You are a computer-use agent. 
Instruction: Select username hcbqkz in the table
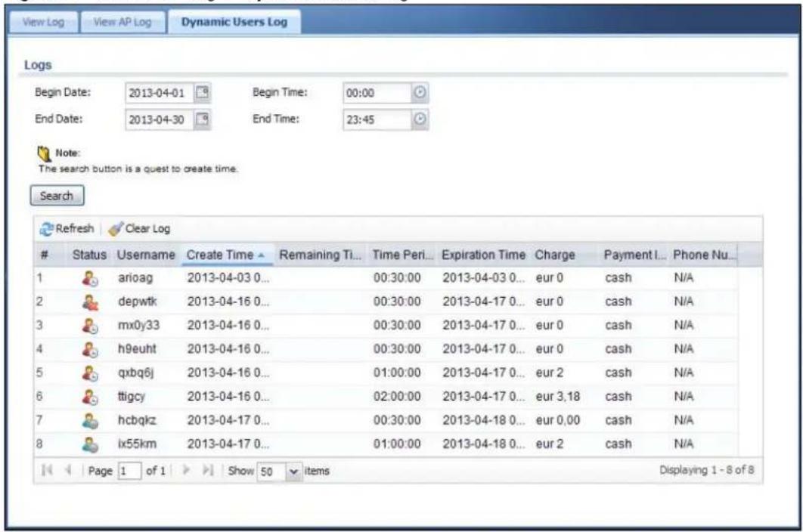pyautogui.click(x=137, y=420)
